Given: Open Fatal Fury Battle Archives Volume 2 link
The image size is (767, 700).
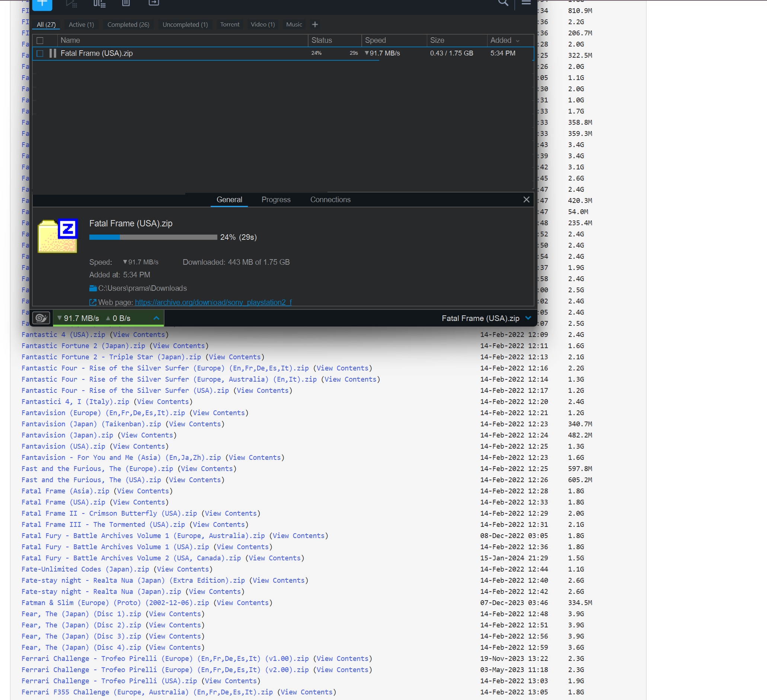Looking at the screenshot, I should tap(131, 558).
